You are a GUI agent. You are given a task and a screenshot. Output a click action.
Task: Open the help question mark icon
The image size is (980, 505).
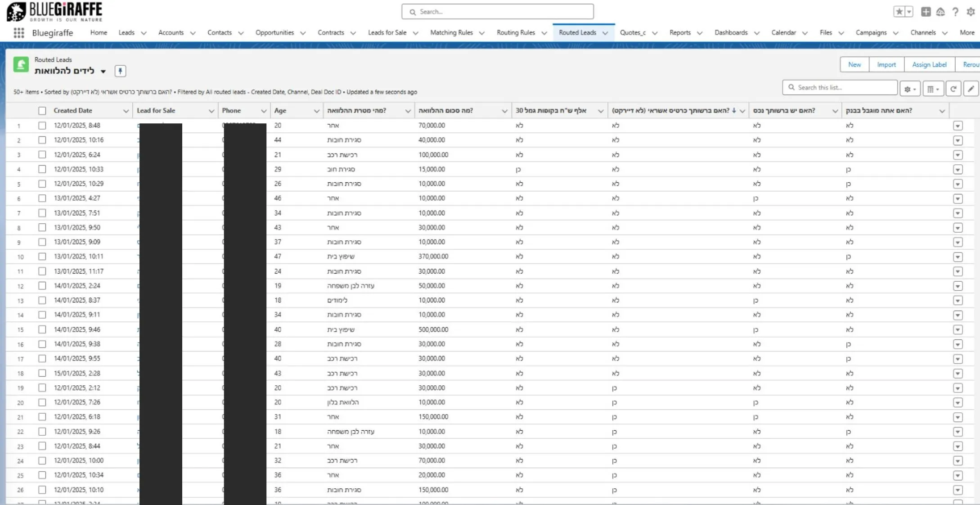click(x=955, y=12)
